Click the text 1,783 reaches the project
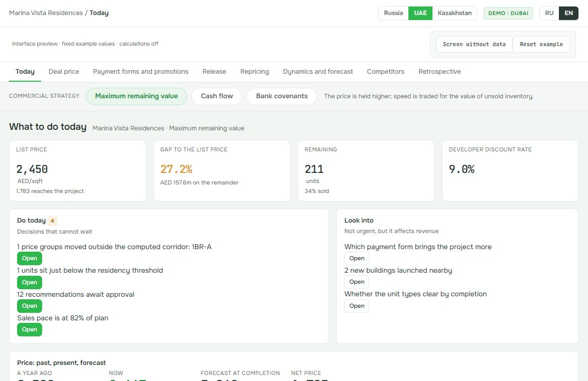 pyautogui.click(x=50, y=191)
